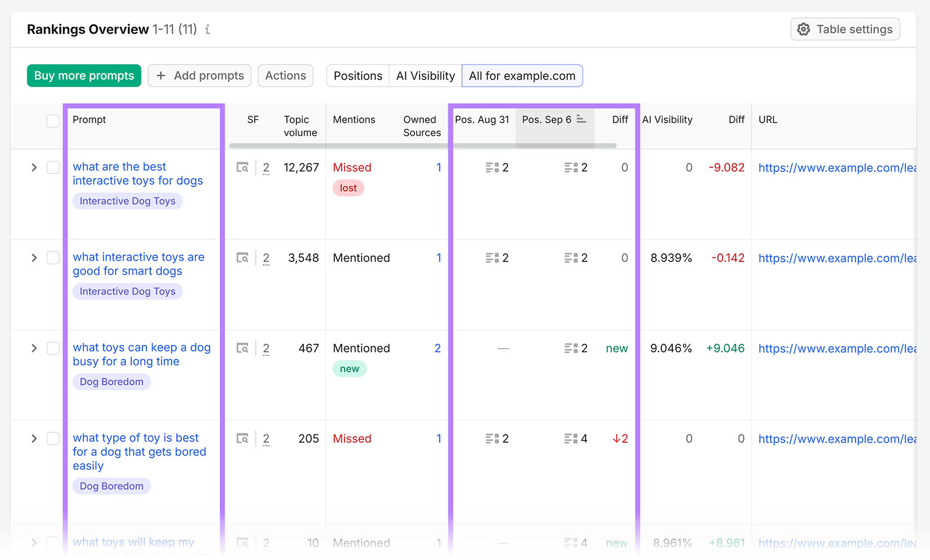Open example.com URL in the 467 row
The image size is (930, 560).
tap(837, 349)
